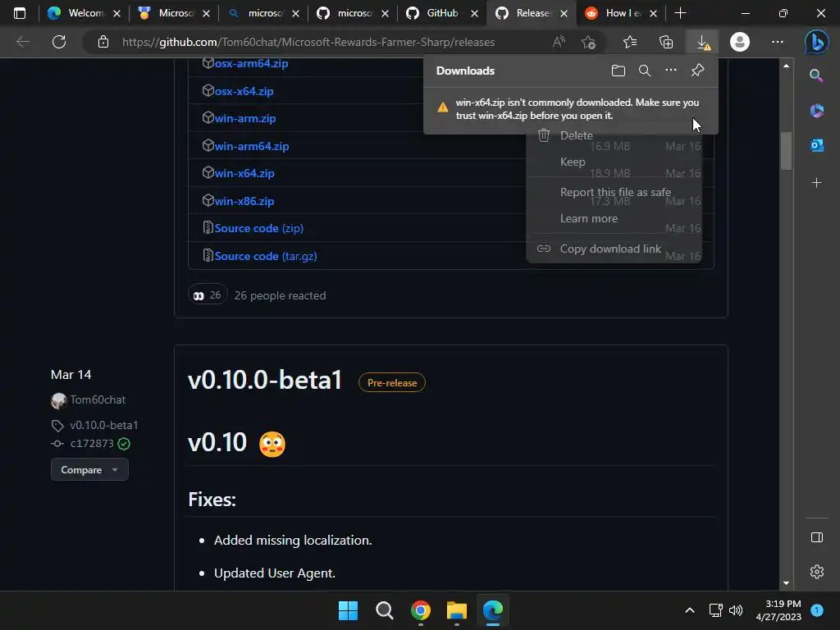Open volume control in system tray
This screenshot has height=630, width=840.
click(x=736, y=610)
